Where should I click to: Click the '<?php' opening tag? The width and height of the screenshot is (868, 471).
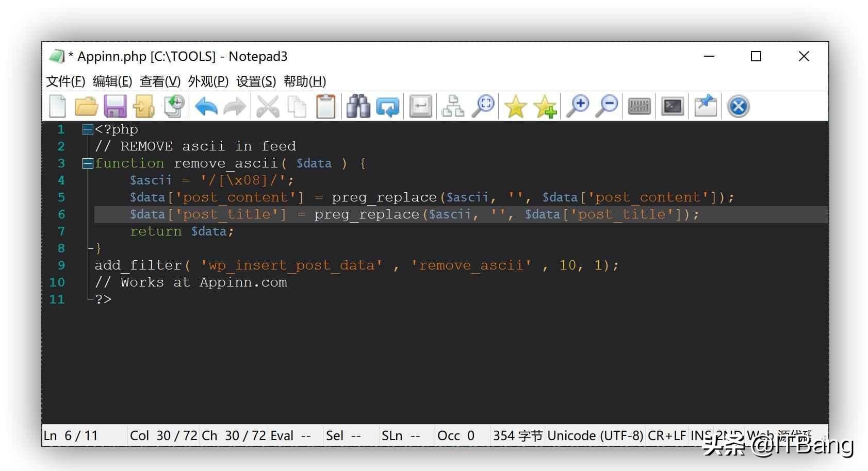pos(116,129)
